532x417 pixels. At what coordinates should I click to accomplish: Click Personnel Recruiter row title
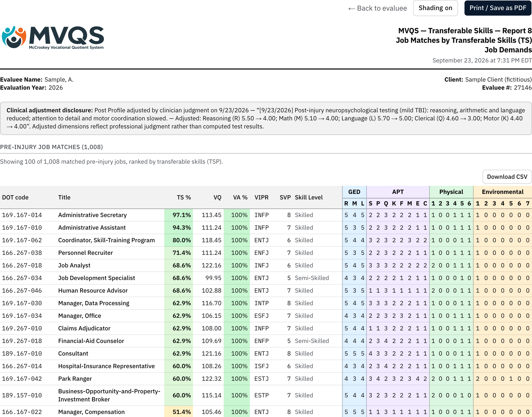click(85, 253)
